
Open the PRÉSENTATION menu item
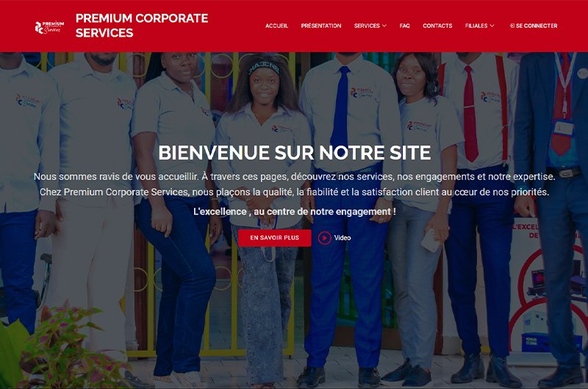(x=321, y=26)
